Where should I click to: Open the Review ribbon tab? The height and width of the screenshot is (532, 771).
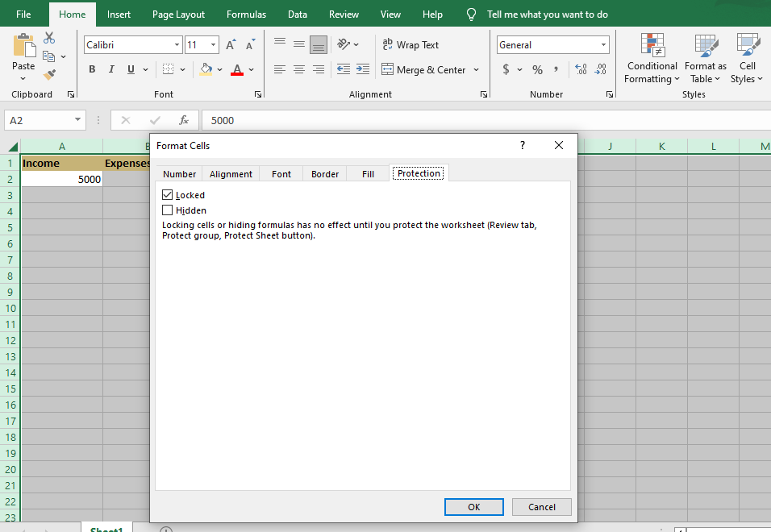pos(344,15)
